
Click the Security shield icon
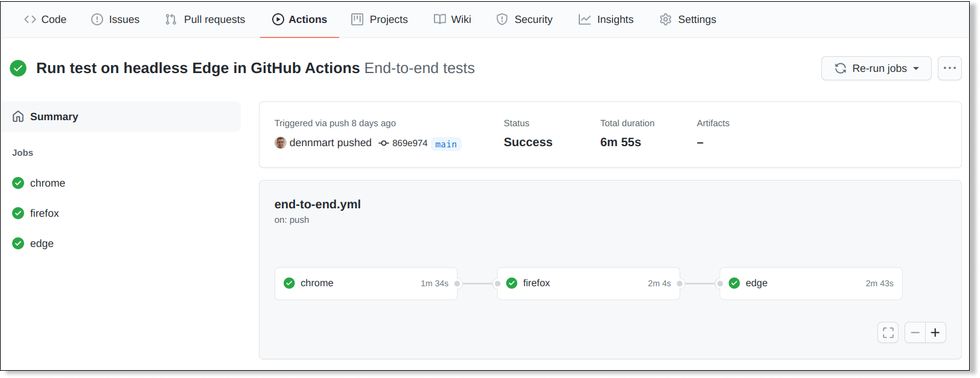502,19
